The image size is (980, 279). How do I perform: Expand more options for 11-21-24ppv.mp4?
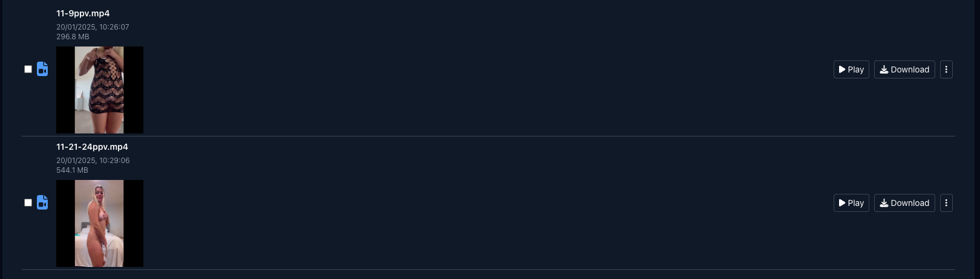pyautogui.click(x=946, y=203)
